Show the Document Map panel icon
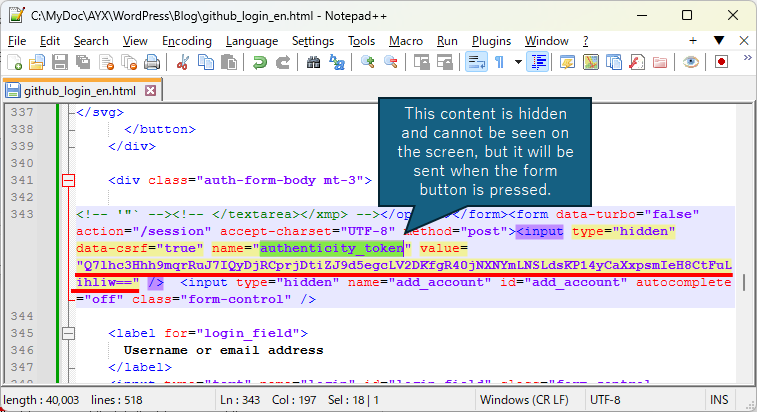 point(590,62)
